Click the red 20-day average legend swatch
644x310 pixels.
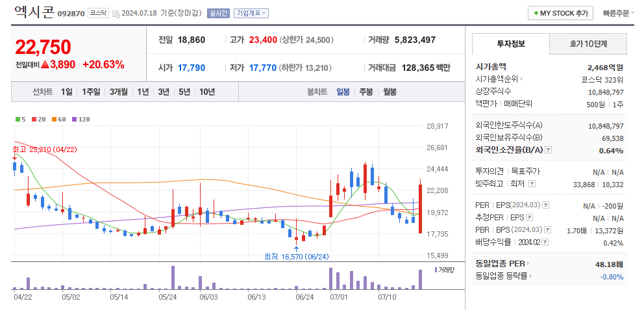(x=33, y=119)
